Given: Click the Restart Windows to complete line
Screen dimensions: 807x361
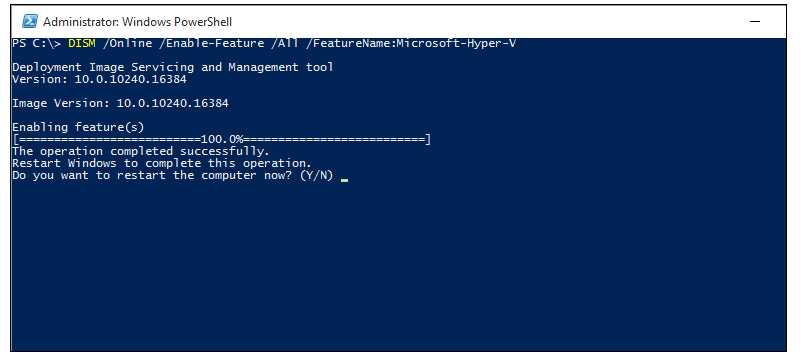Looking at the screenshot, I should tap(162, 163).
